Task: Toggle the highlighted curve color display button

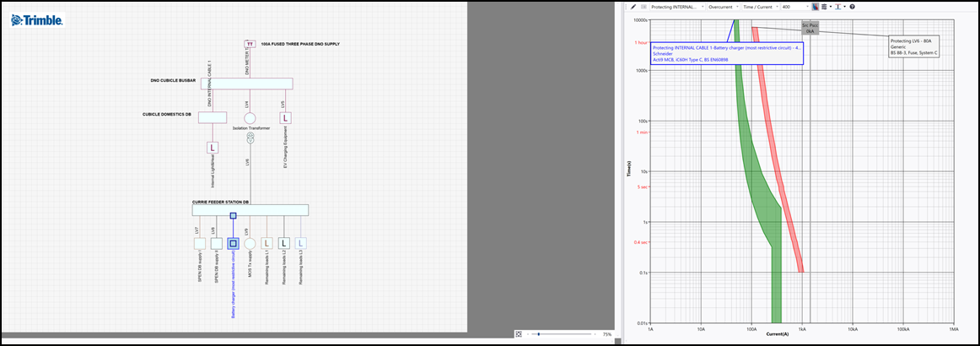Action: (814, 6)
